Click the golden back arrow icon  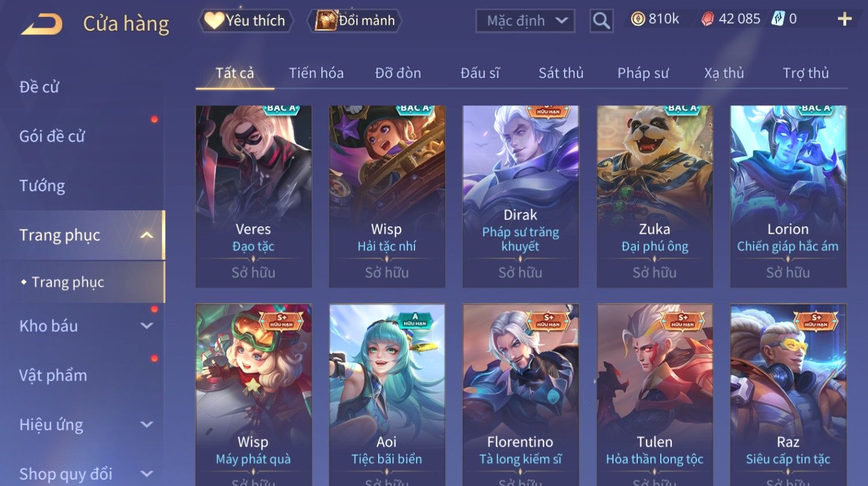[42, 24]
